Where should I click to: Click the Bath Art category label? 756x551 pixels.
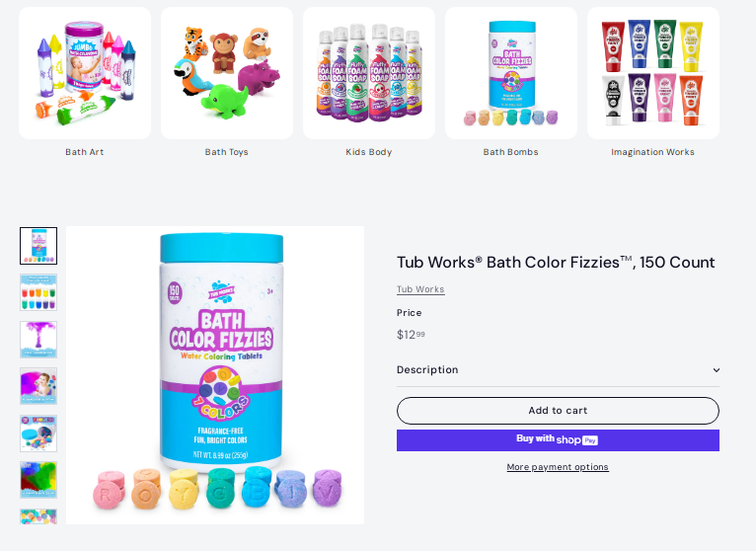pos(85,152)
